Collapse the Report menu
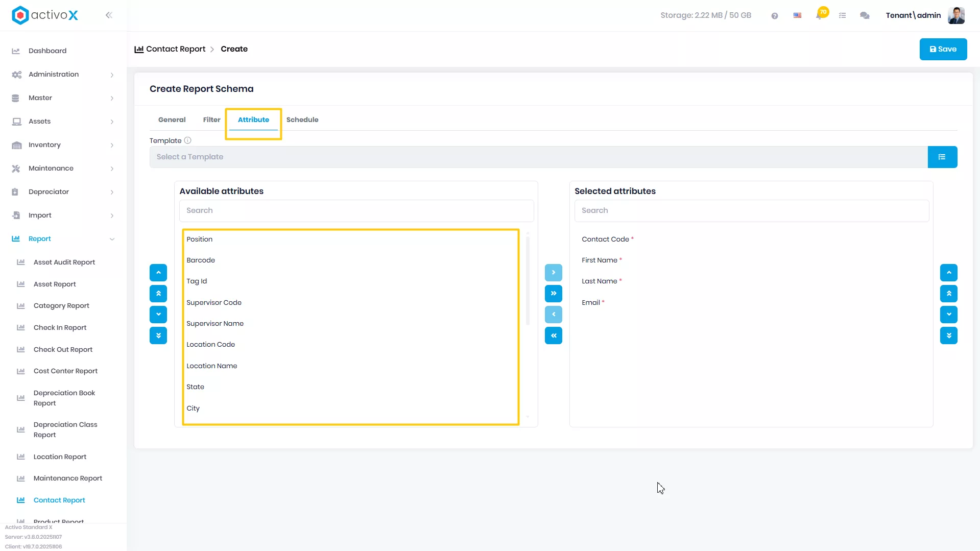980x551 pixels. [63, 239]
